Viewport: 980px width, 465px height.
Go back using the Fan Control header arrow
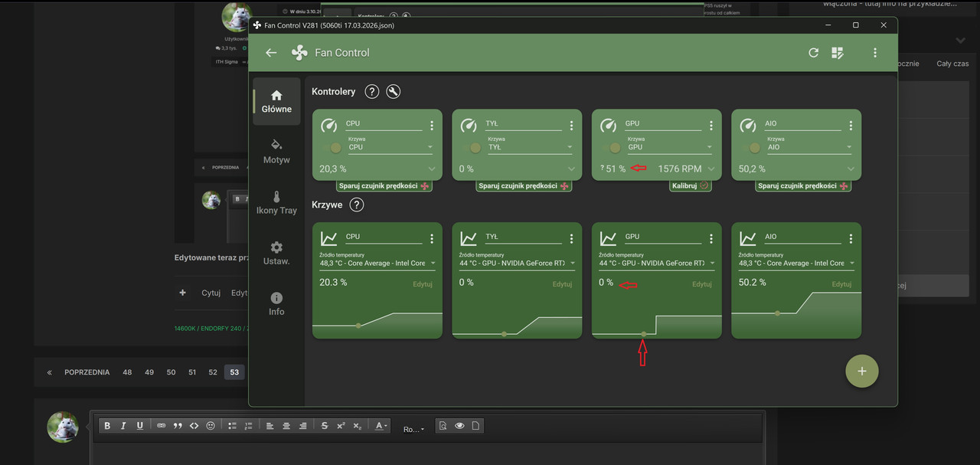(x=271, y=53)
